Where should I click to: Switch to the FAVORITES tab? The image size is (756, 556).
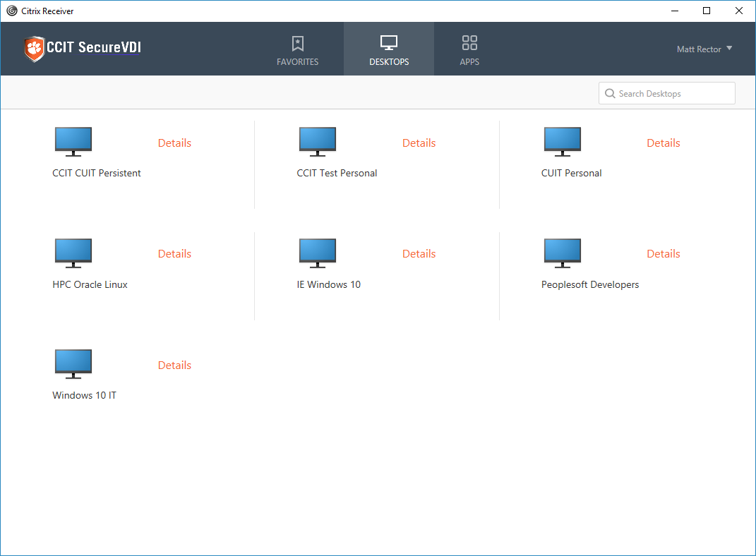(297, 49)
